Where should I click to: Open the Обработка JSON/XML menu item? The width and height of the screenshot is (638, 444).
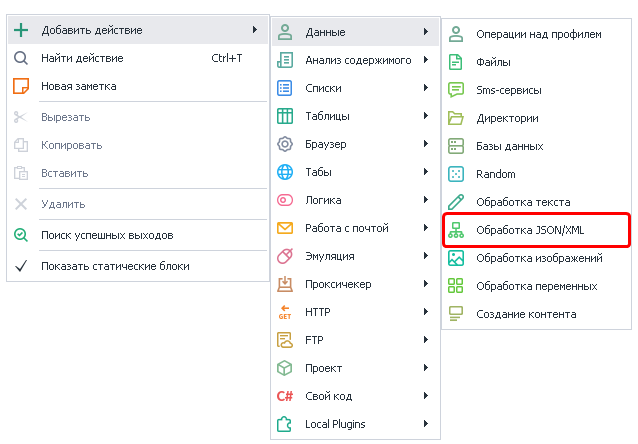coord(530,230)
